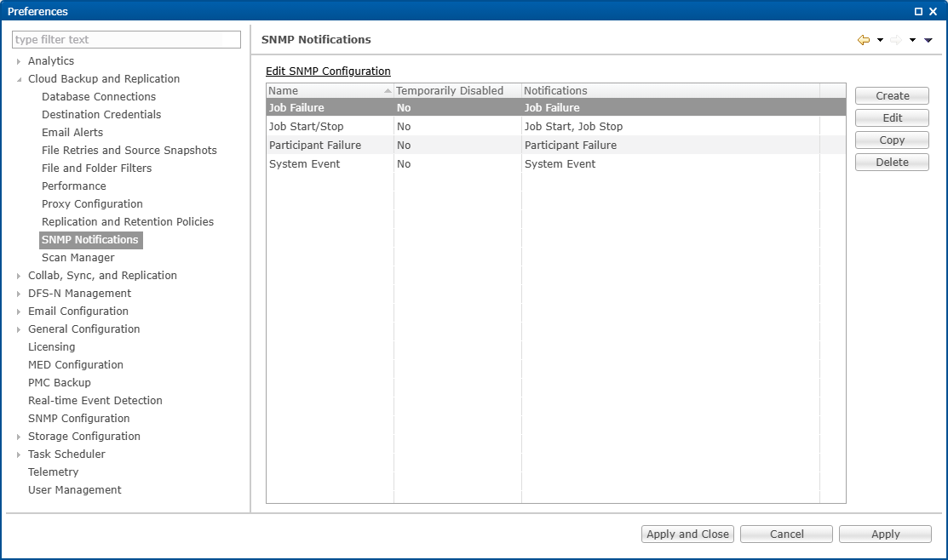
Task: Open Email Alerts preferences
Action: click(x=72, y=132)
